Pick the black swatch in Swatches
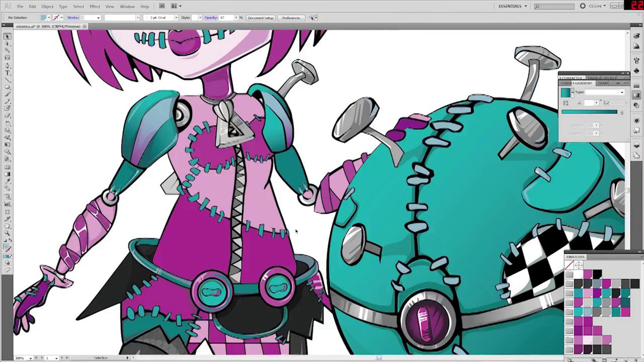 597,274
